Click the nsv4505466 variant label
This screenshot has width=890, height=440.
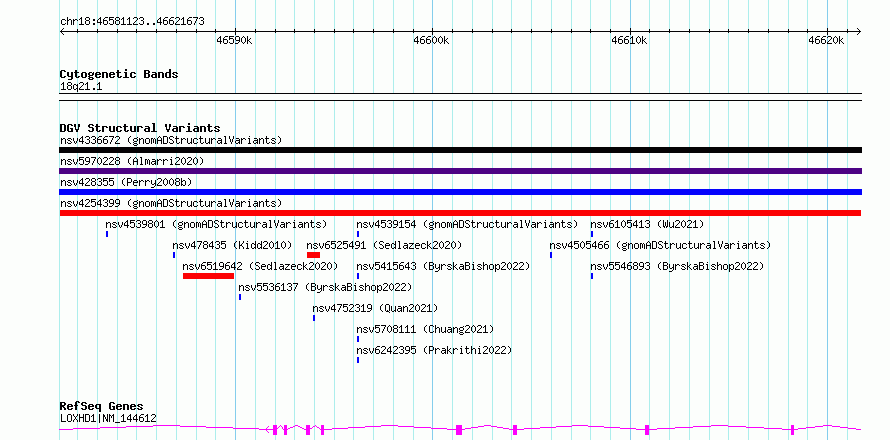click(x=660, y=245)
